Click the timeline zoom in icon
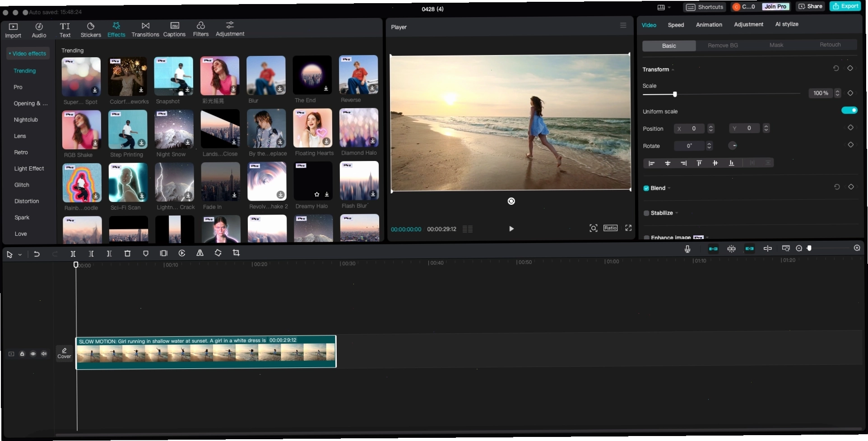Image resolution: width=868 pixels, height=441 pixels. coord(857,248)
